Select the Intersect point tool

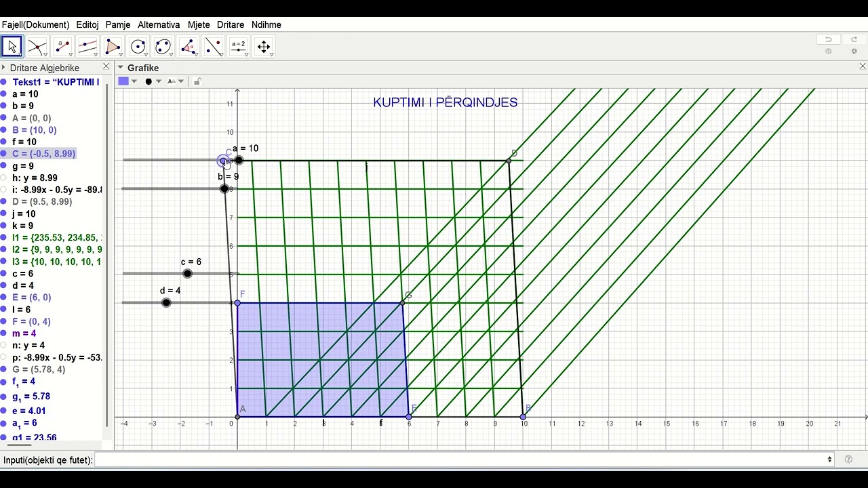37,47
